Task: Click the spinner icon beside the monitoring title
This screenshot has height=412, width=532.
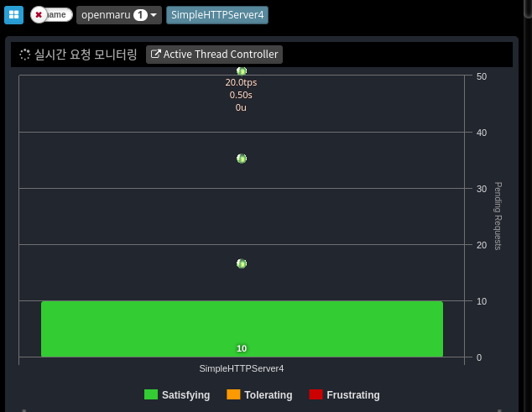Action: 25,55
